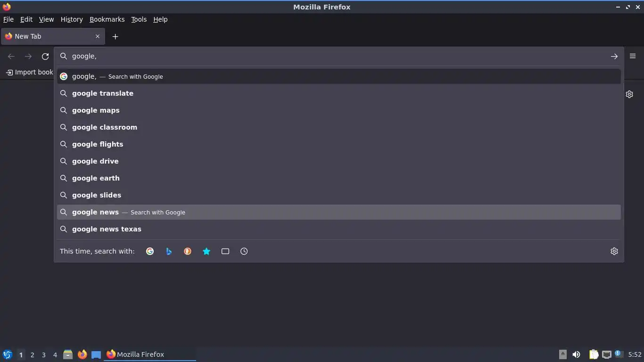Choose the google classroom suggestion
The width and height of the screenshot is (644, 362).
[x=339, y=127]
